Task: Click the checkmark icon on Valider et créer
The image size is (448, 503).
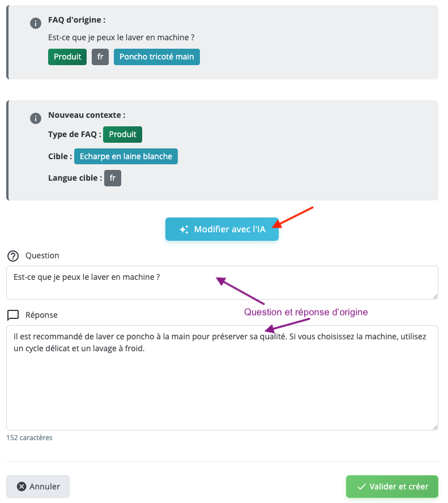Action: pos(361,486)
